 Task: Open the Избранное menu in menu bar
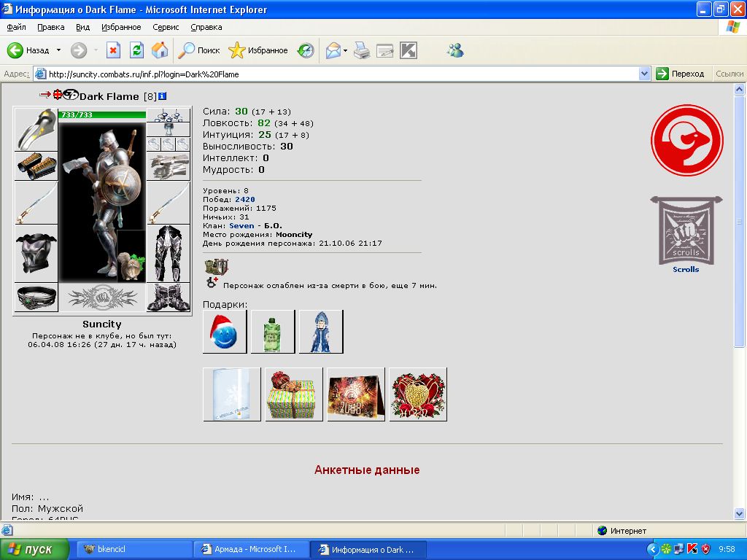(121, 27)
